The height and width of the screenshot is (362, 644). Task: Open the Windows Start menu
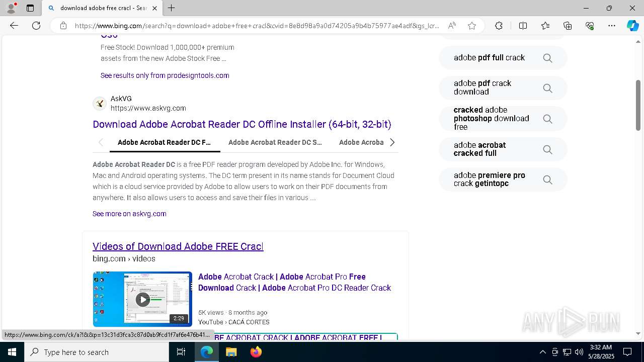(12, 352)
